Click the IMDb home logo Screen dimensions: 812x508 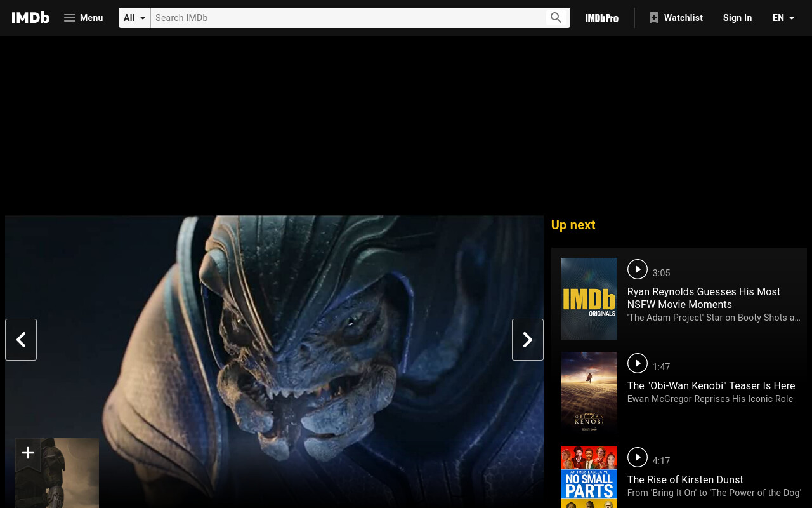click(x=30, y=18)
